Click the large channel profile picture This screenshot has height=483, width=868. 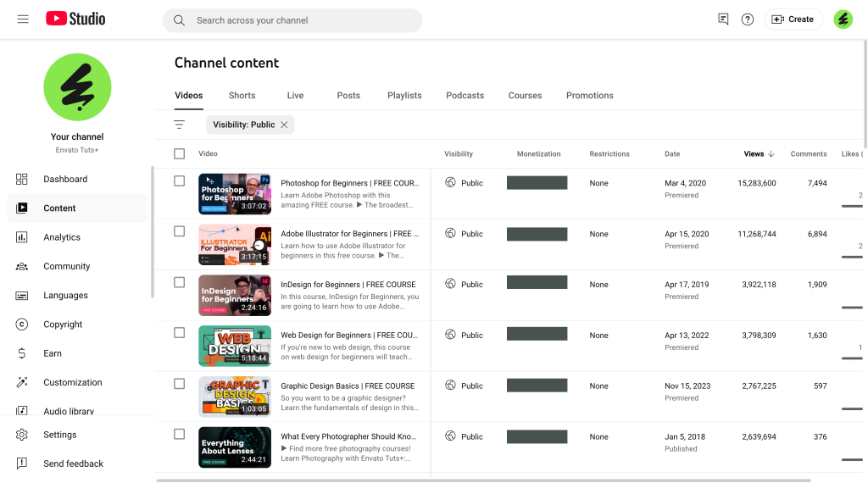click(77, 87)
